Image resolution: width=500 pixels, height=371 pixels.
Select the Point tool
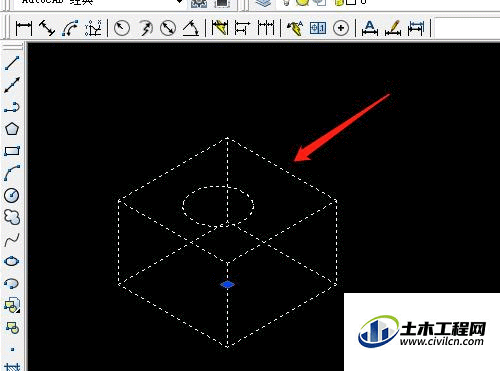pyautogui.click(x=12, y=349)
